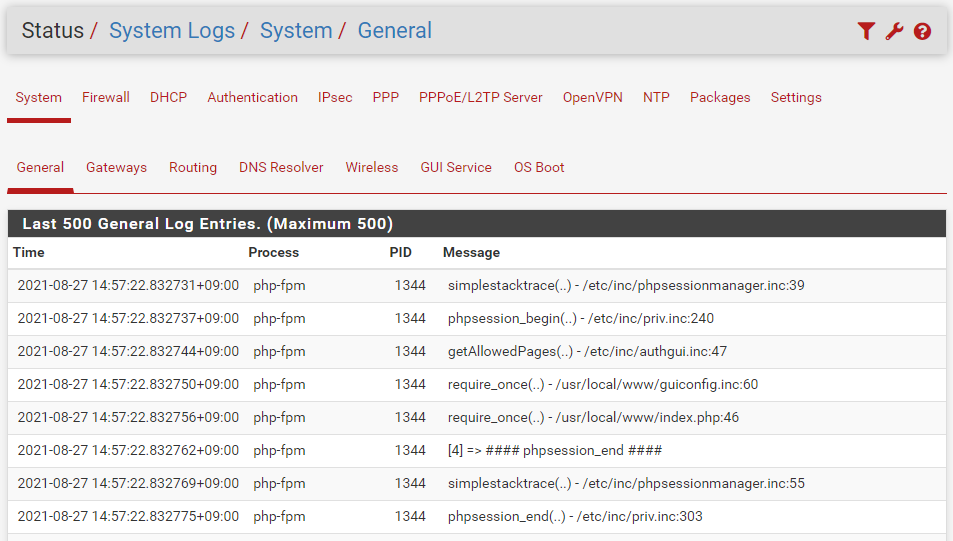
Task: Click message phpsessionmanager.inc:55
Action: point(626,483)
